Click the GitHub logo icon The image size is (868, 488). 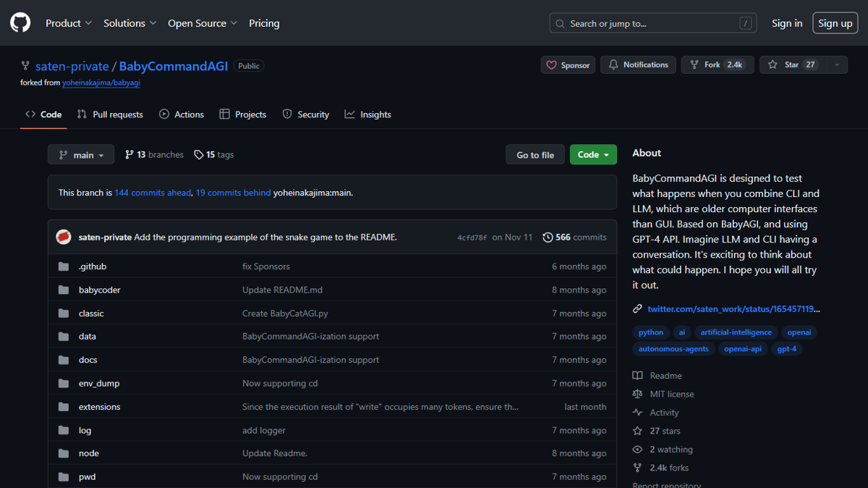[x=20, y=23]
